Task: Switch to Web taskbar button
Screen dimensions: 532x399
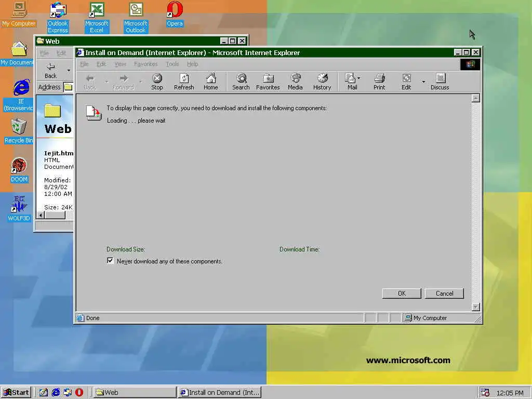Action: coord(135,393)
